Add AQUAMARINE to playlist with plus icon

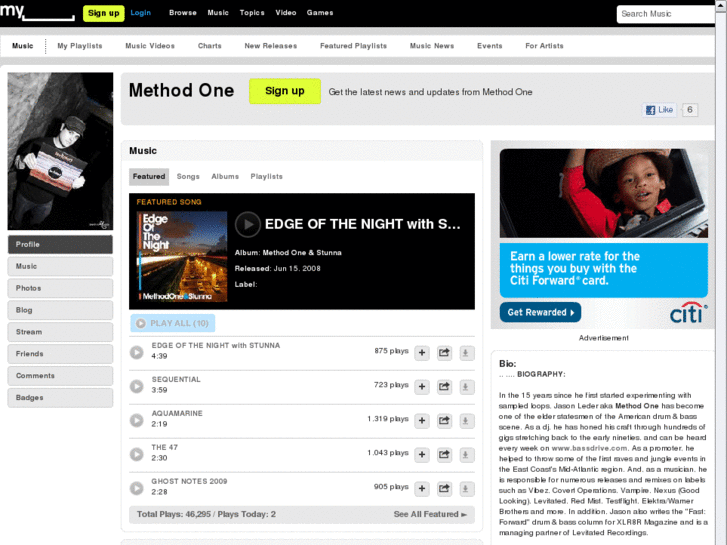[422, 421]
